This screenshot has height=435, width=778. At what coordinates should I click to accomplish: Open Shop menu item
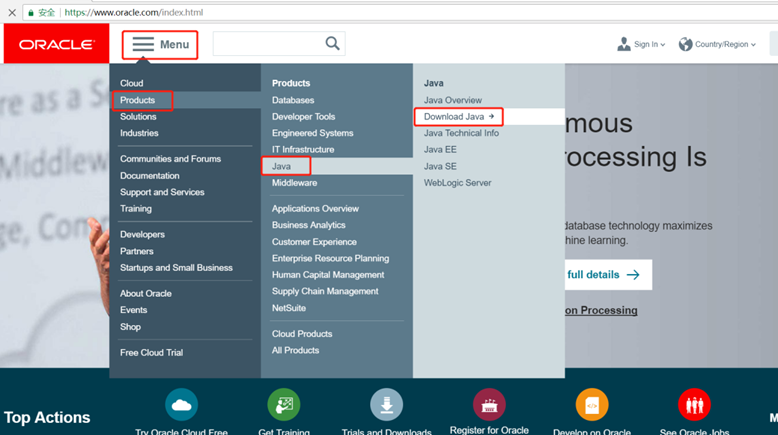tap(130, 327)
